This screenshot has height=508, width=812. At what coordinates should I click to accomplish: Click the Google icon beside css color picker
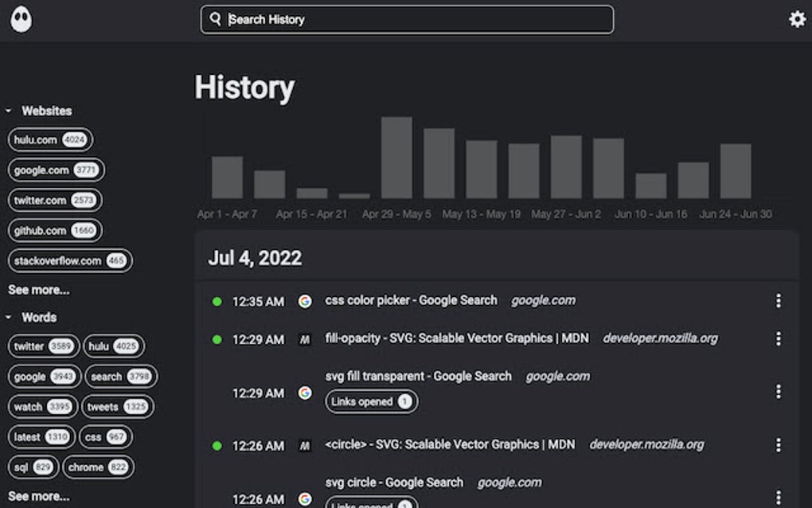(305, 301)
